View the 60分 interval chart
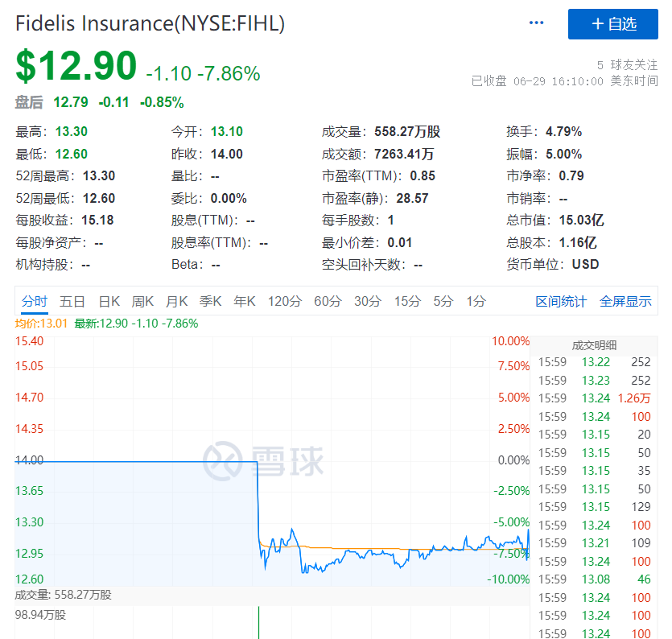 328,300
